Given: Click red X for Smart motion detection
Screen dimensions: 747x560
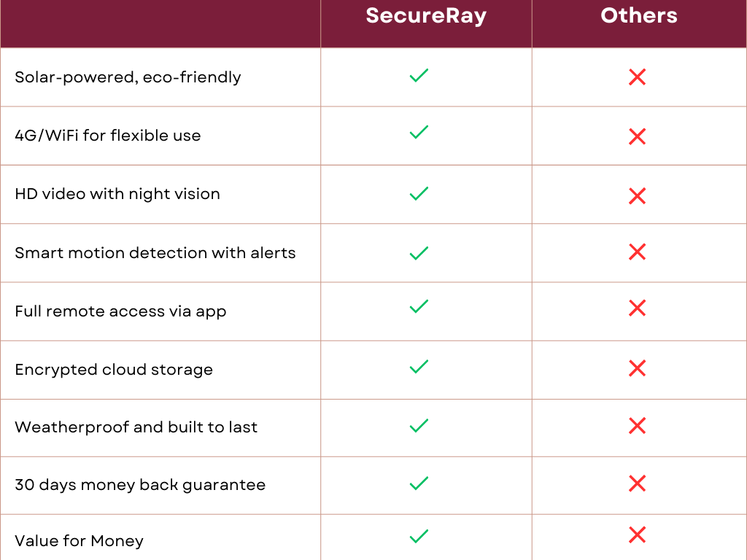Looking at the screenshot, I should tap(637, 252).
